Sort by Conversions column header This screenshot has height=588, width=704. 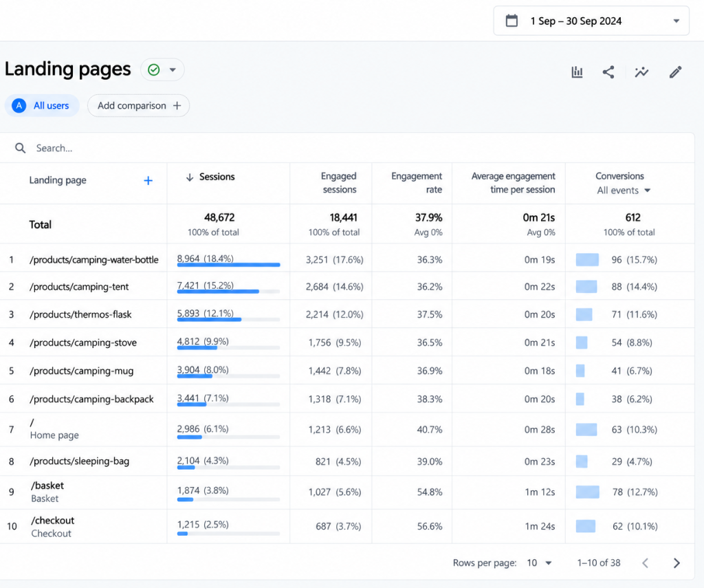click(619, 176)
